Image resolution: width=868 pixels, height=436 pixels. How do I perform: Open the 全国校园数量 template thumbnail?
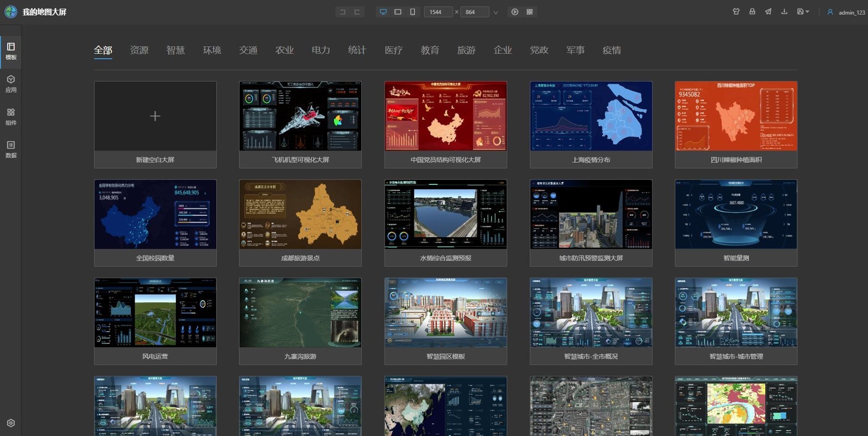coord(155,214)
